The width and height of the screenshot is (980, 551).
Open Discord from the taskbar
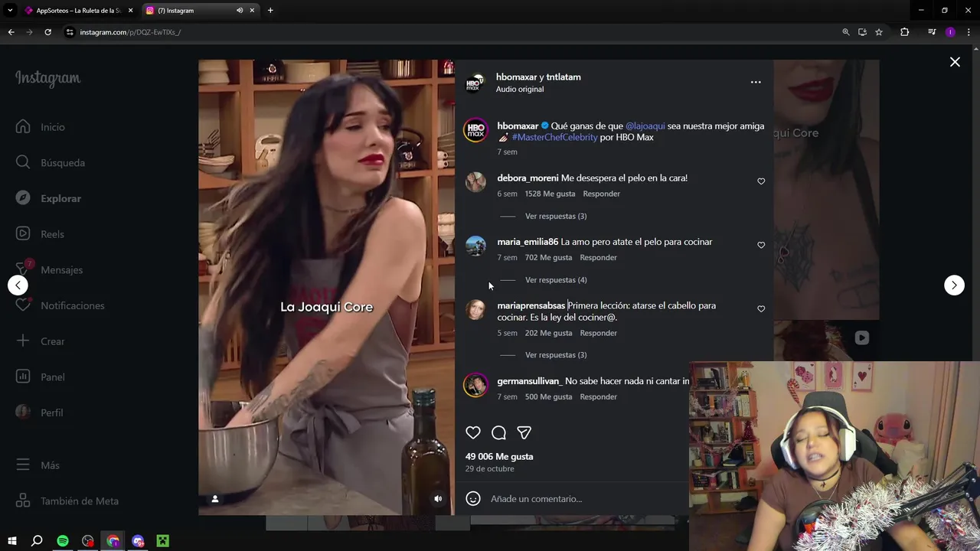coord(138,541)
